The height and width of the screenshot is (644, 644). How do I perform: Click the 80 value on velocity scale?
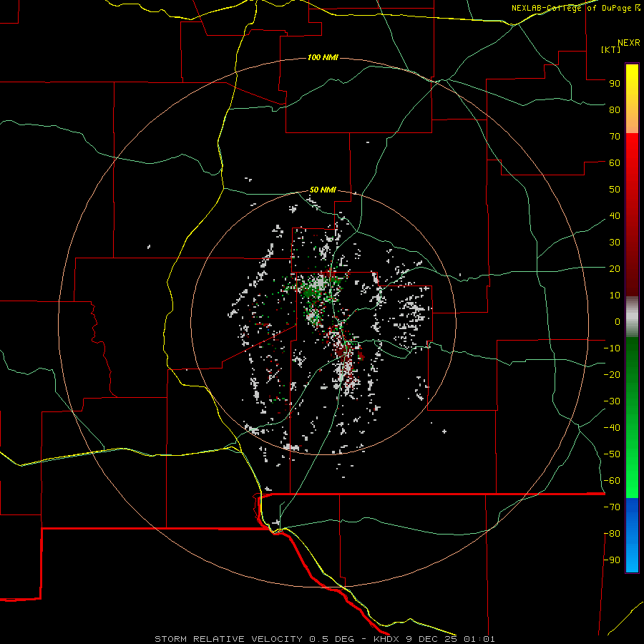coord(615,109)
